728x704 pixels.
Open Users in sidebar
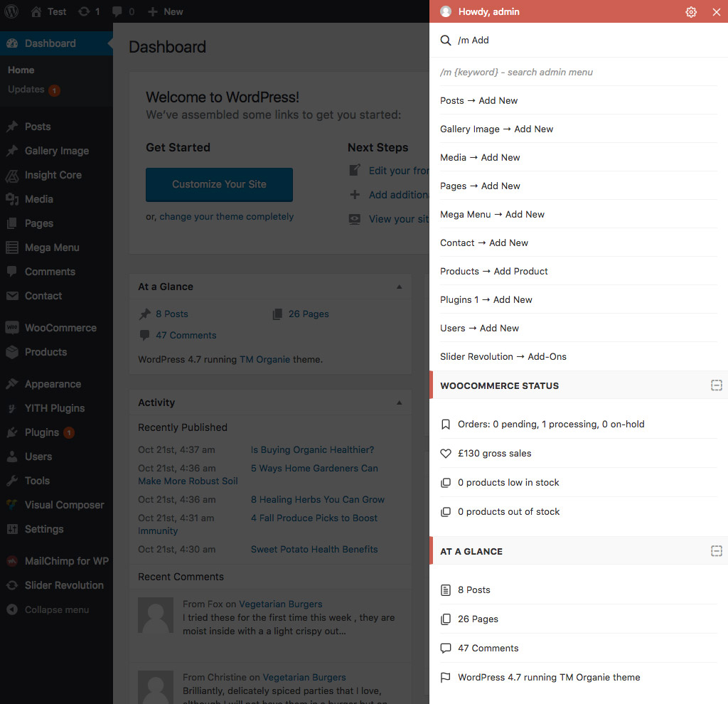[56, 457]
